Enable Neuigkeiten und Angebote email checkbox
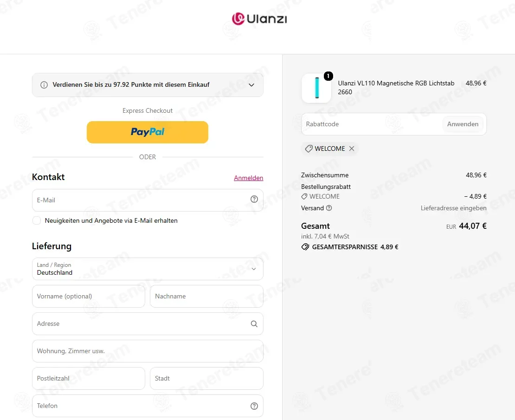 click(x=37, y=220)
